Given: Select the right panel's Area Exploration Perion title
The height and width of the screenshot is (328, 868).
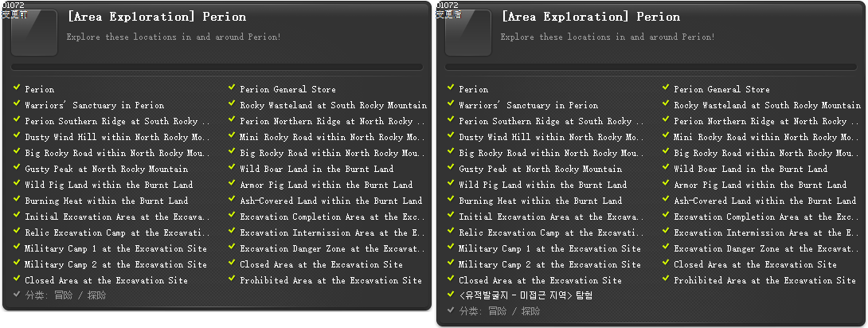Looking at the screenshot, I should point(591,17).
